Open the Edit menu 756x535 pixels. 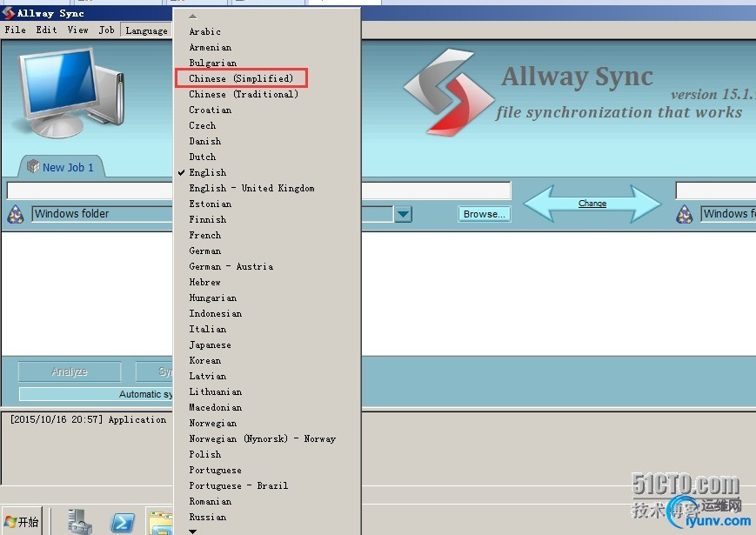[46, 30]
